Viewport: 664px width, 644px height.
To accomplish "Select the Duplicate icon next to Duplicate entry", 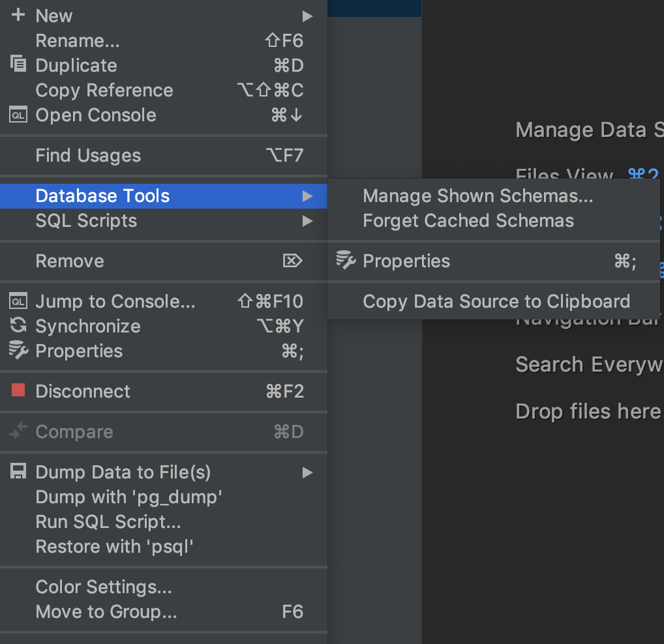I will (18, 65).
